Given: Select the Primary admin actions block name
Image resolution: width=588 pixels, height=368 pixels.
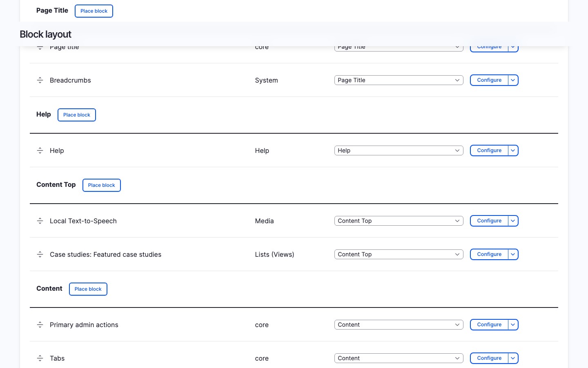Looking at the screenshot, I should 84,325.
